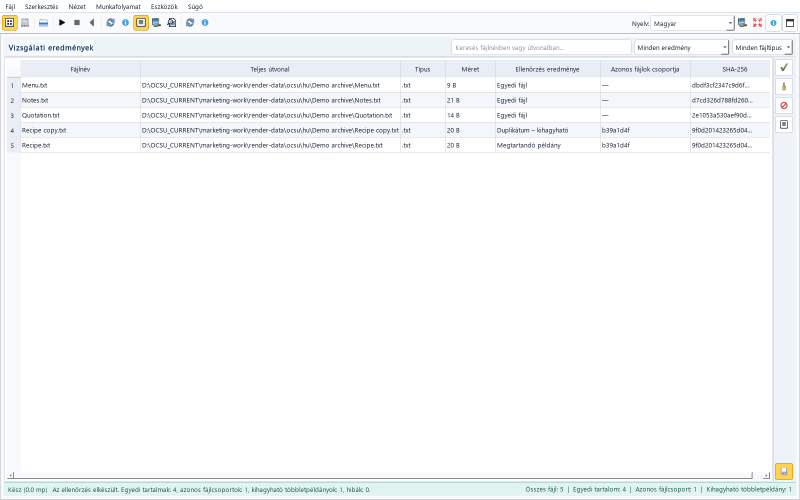Click the left arrow of horizontal scrollbar
Viewport: 800px width, 500px height.
(x=10, y=476)
